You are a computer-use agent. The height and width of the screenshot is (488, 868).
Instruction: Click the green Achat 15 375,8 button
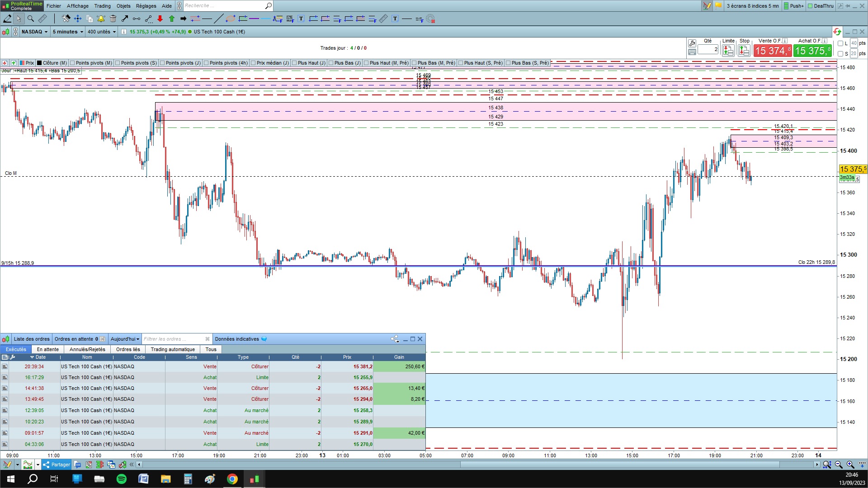click(812, 51)
